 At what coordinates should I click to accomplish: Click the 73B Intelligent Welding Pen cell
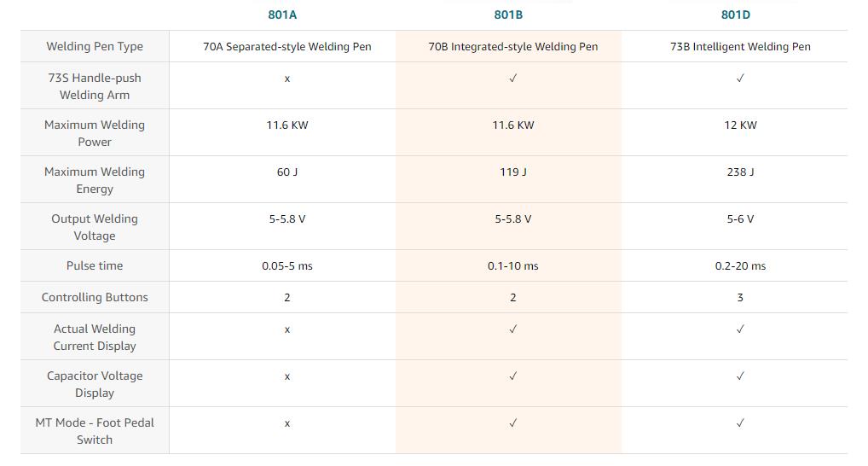[740, 47]
